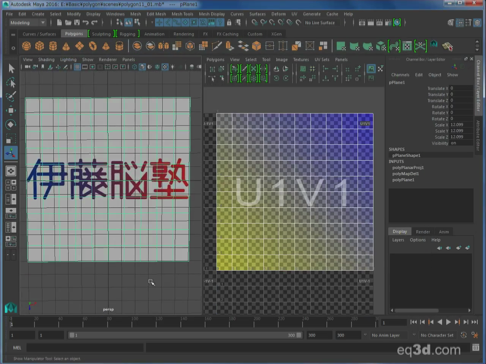Toggle select by component type mode
This screenshot has height=364, width=486.
tap(137, 23)
